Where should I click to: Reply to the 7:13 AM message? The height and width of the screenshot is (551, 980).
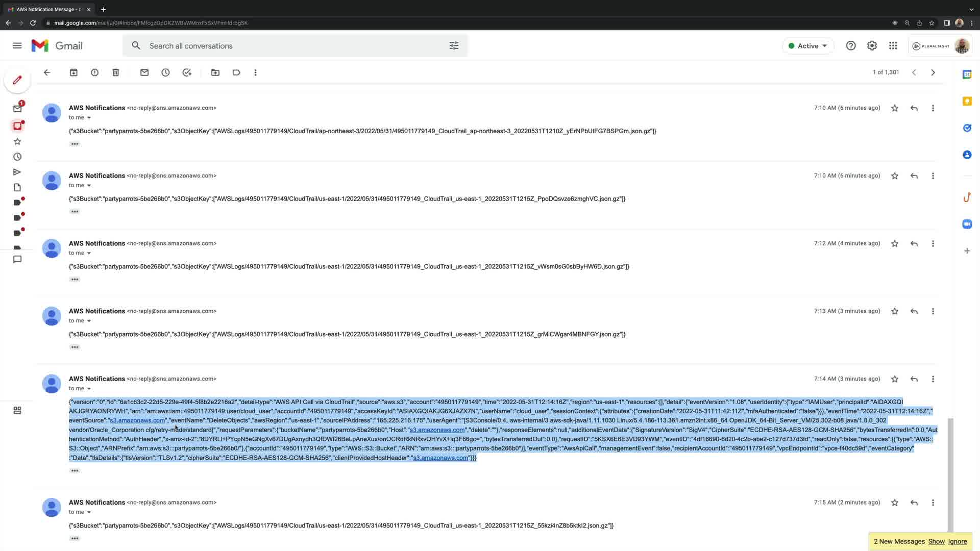(914, 311)
